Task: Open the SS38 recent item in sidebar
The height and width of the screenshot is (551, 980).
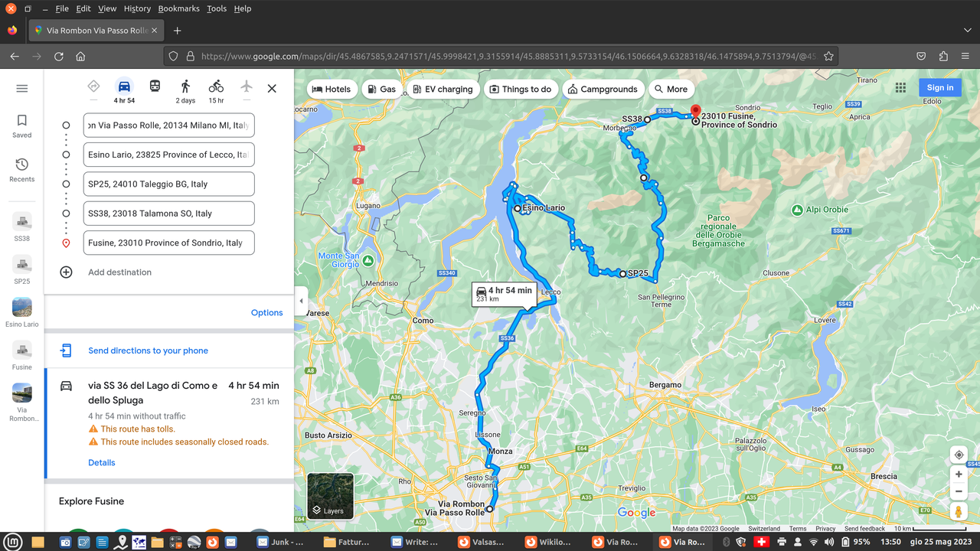Action: tap(22, 227)
